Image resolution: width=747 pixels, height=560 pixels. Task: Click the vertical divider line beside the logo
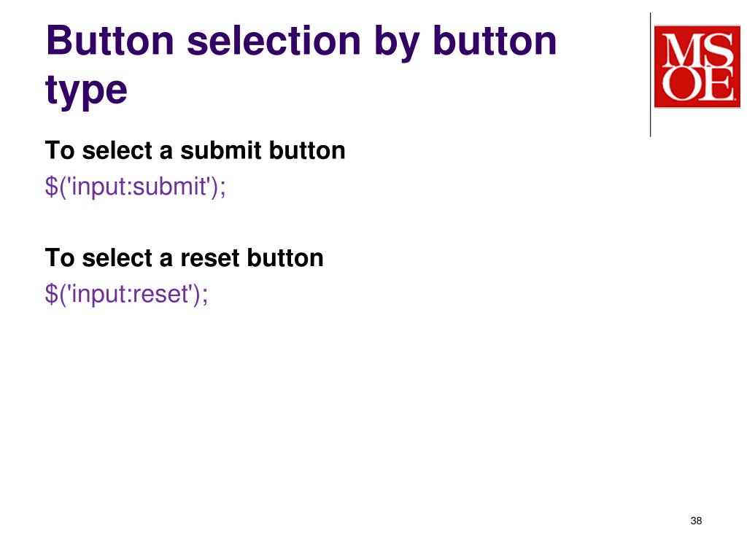point(650,75)
